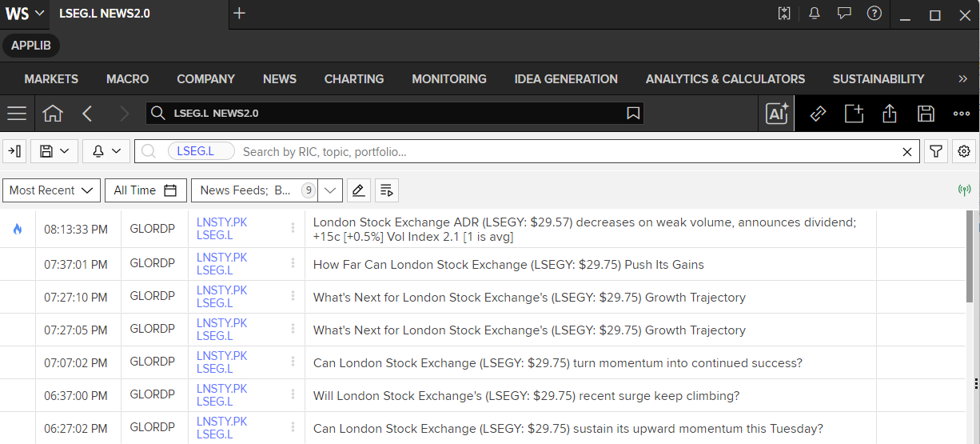The image size is (980, 444).
Task: Open LNSTY.PK link in 08:13:33 PM row
Action: 222,222
